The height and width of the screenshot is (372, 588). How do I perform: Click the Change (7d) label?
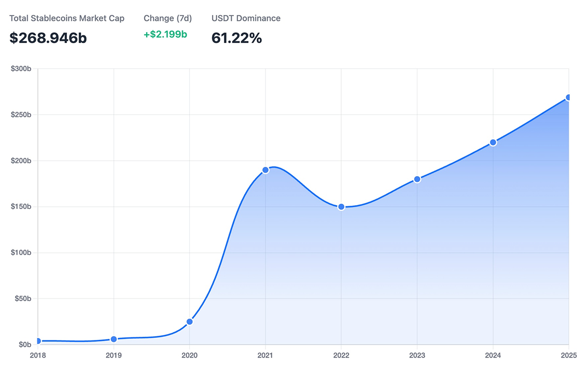(x=167, y=18)
